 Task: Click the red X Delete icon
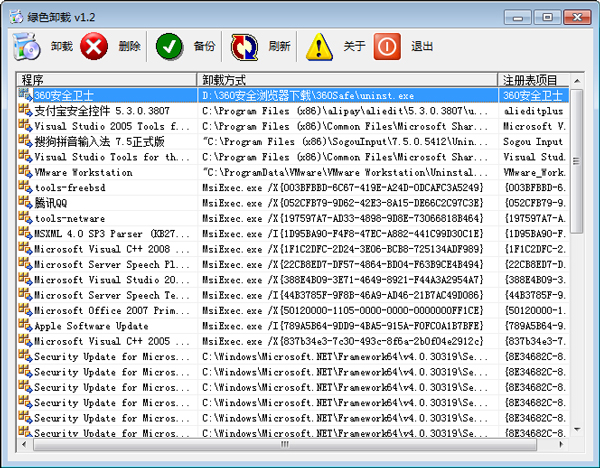pos(94,46)
